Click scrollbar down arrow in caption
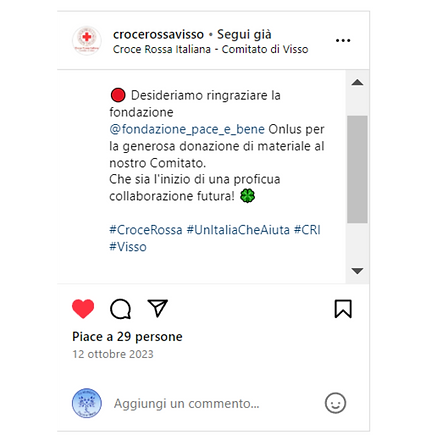Image resolution: width=445 pixels, height=444 pixels. point(357,271)
